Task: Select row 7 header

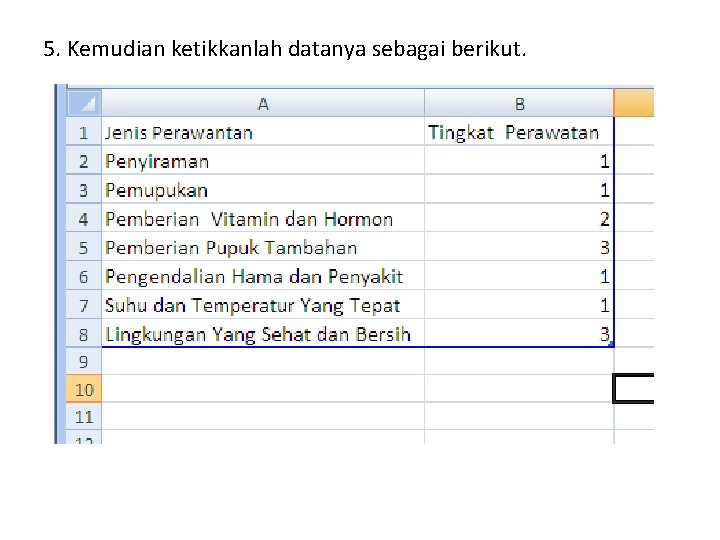Action: [84, 305]
